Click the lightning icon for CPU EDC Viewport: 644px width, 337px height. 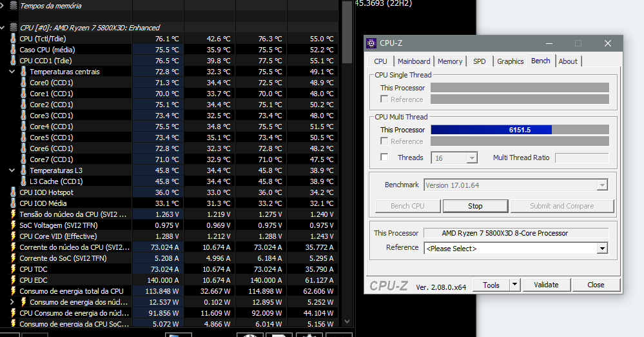[13, 280]
